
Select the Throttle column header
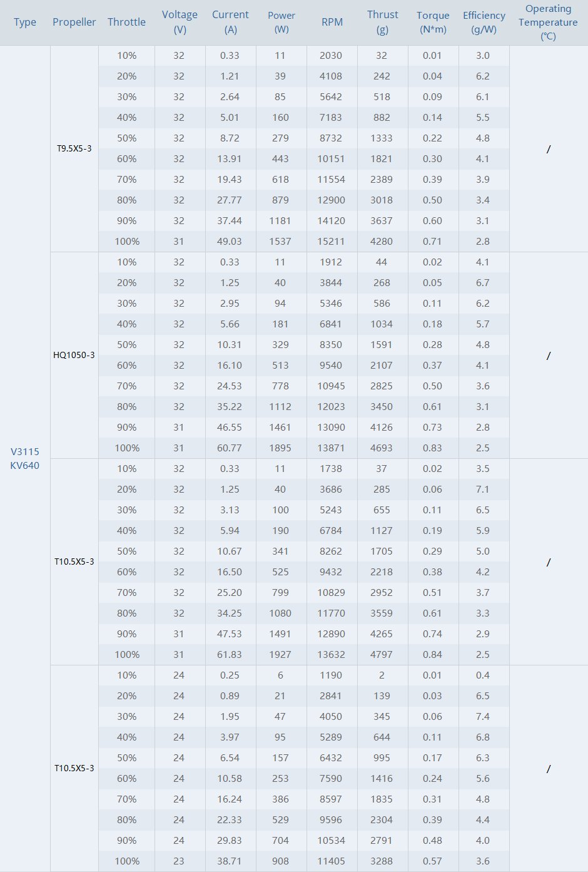pyautogui.click(x=126, y=23)
